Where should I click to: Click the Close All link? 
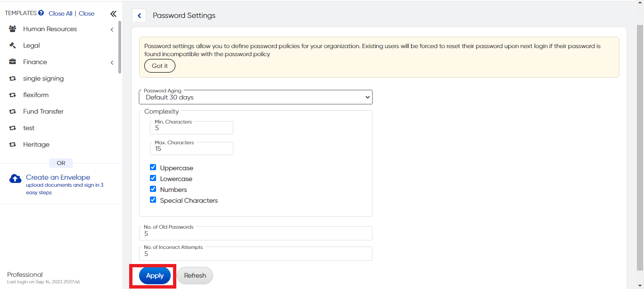(x=60, y=14)
